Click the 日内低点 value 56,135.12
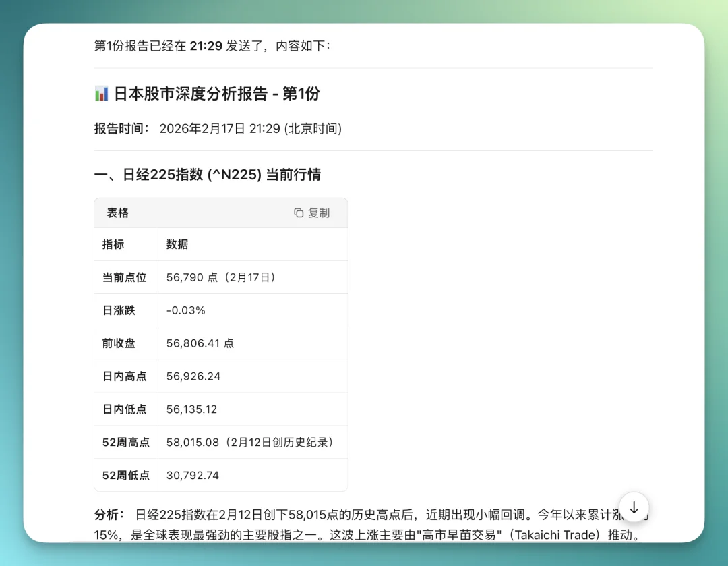Image resolution: width=728 pixels, height=566 pixels. [x=193, y=409]
